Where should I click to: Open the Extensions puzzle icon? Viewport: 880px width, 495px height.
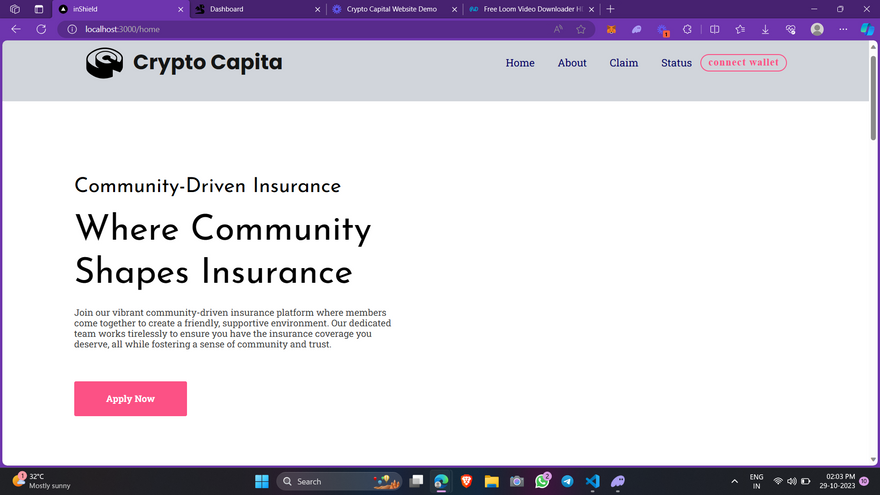click(687, 29)
